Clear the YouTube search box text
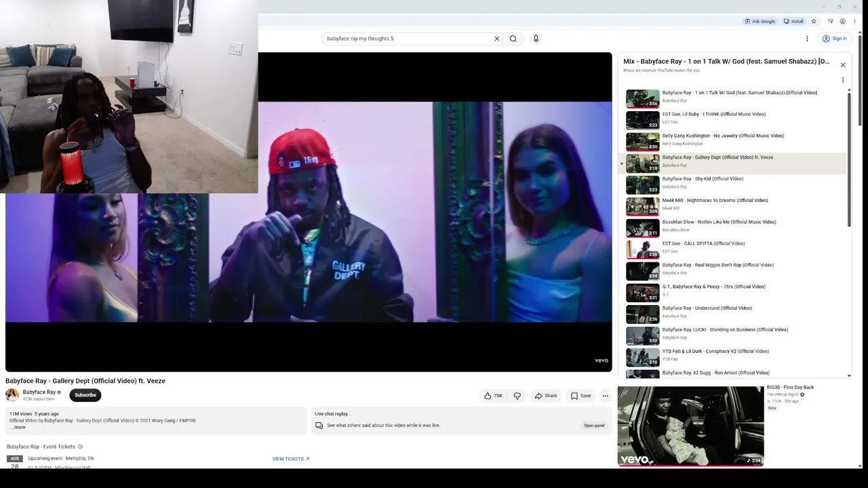 click(496, 39)
